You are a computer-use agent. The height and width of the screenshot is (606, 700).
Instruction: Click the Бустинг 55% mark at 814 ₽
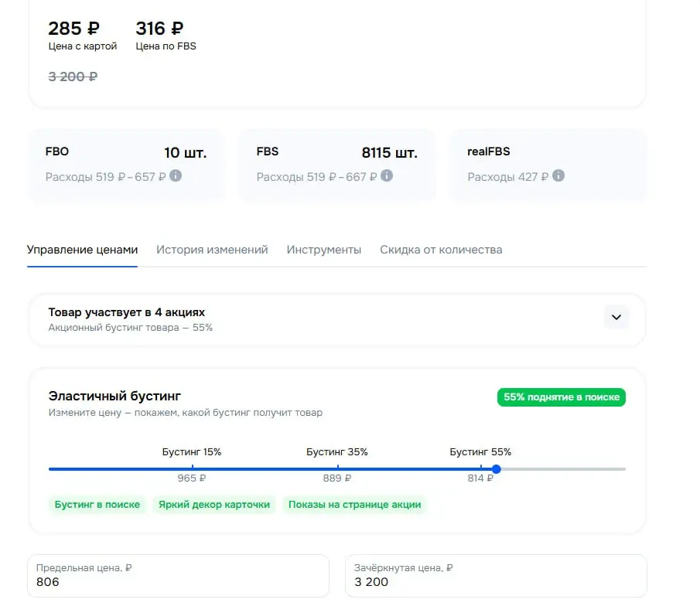pyautogui.click(x=480, y=468)
